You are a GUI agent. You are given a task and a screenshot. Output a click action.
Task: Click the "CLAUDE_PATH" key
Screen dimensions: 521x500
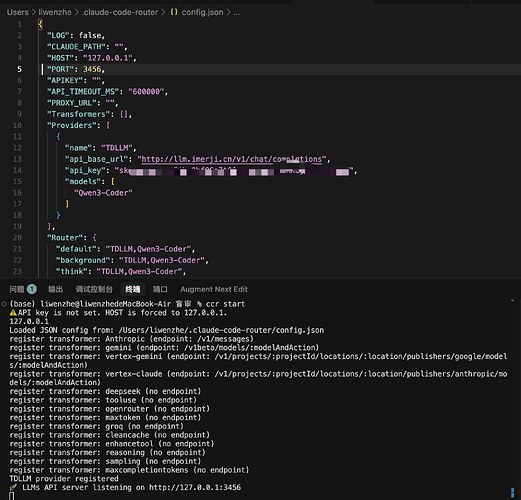click(x=76, y=47)
